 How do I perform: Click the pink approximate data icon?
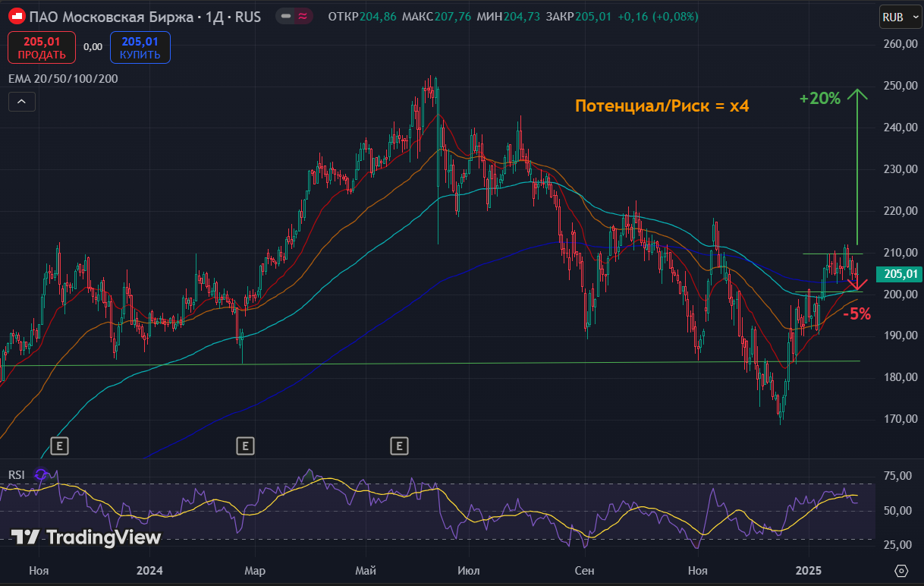click(x=303, y=16)
